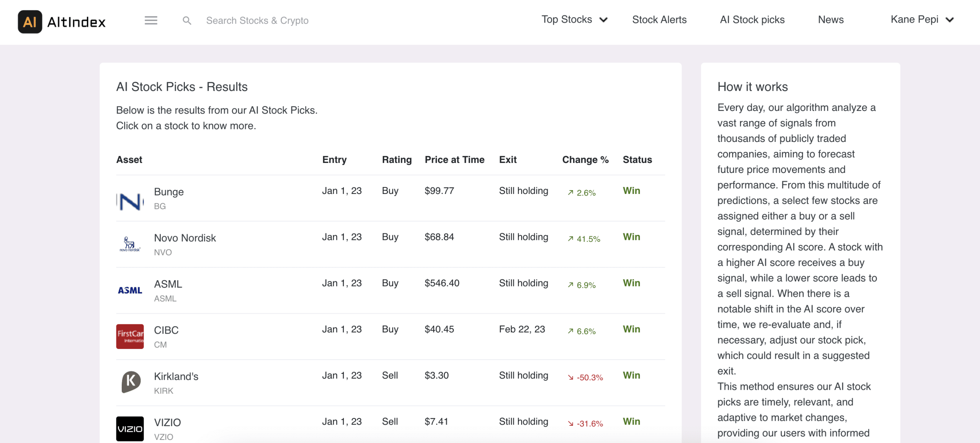Open AI Stock picks page

tap(752, 20)
